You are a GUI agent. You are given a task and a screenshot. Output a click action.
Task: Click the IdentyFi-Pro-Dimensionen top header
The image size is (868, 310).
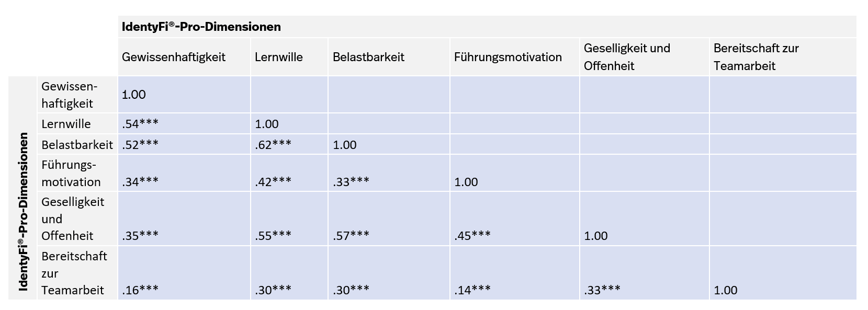(x=201, y=27)
